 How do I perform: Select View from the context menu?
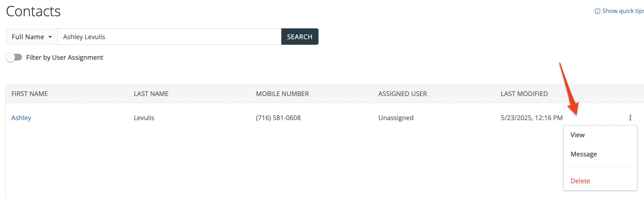[x=577, y=135]
